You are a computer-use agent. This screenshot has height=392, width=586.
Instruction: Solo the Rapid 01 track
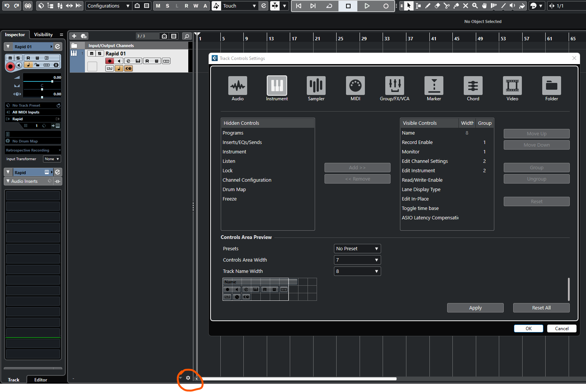click(x=100, y=54)
